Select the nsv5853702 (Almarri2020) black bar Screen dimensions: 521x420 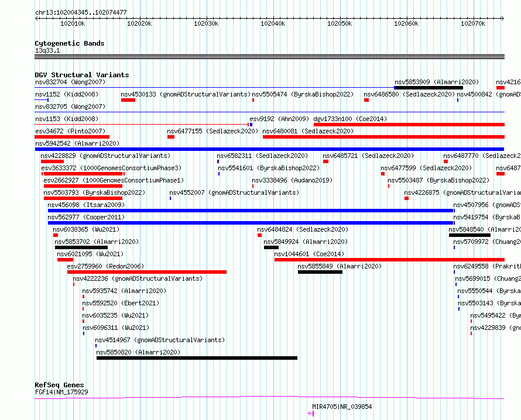[x=81, y=247]
